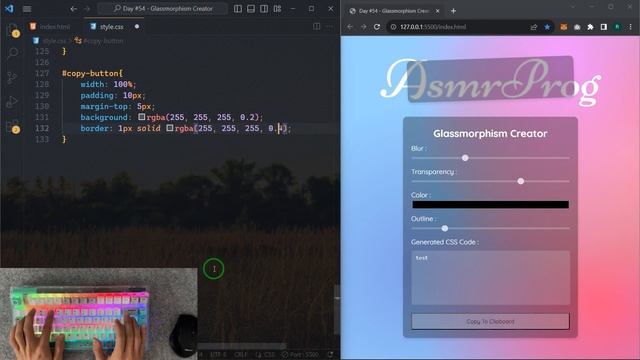Screen dimensions: 640x360
Task: Click the Transparency slider handle
Action: (521, 181)
